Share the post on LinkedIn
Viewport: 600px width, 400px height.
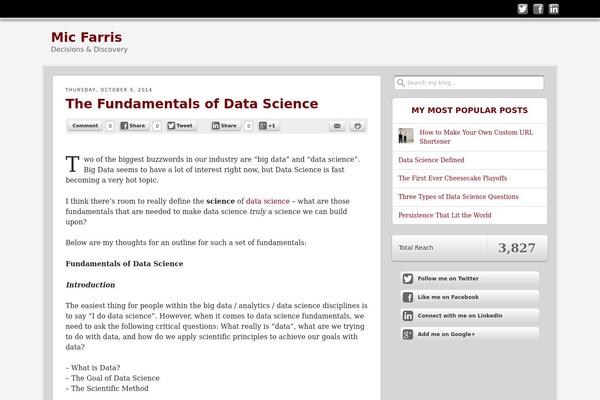click(225, 126)
